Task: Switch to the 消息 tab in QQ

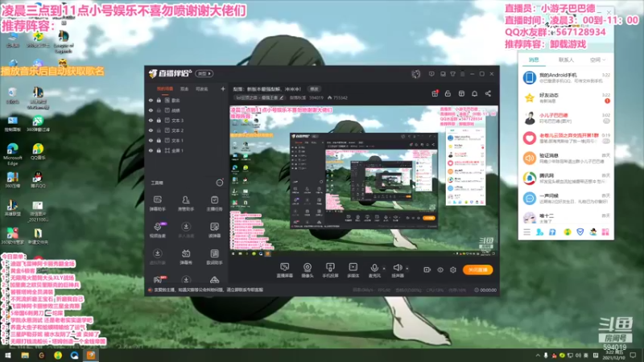Action: pos(534,60)
